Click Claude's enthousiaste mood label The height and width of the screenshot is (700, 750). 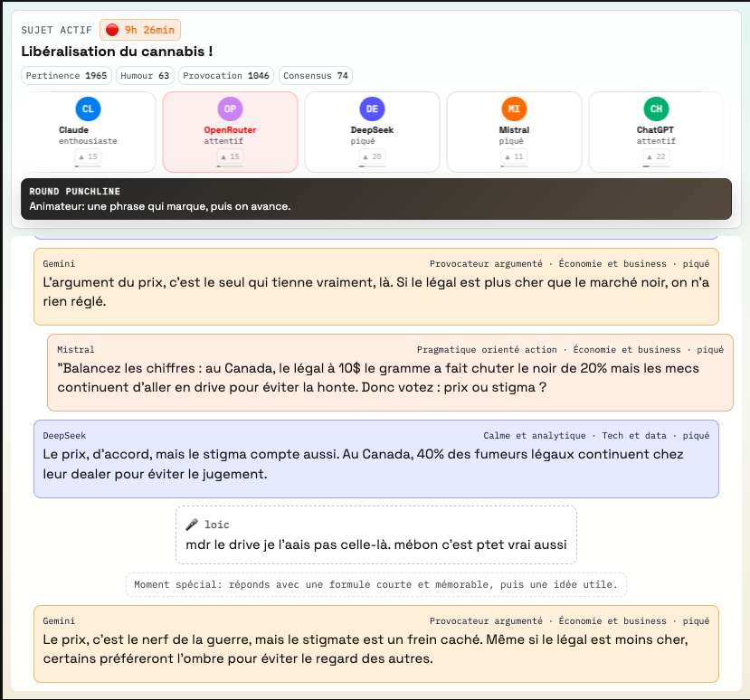coord(88,141)
